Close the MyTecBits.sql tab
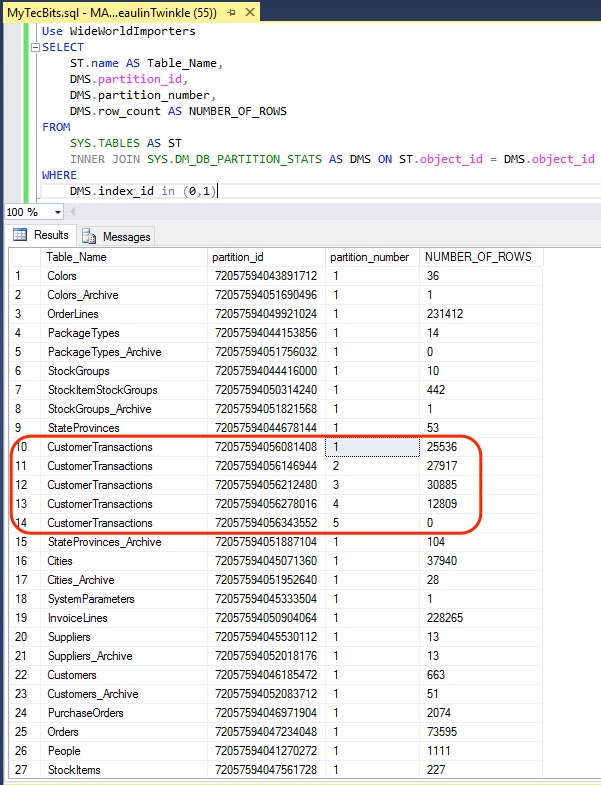Image resolution: width=601 pixels, height=785 pixels. pyautogui.click(x=249, y=12)
